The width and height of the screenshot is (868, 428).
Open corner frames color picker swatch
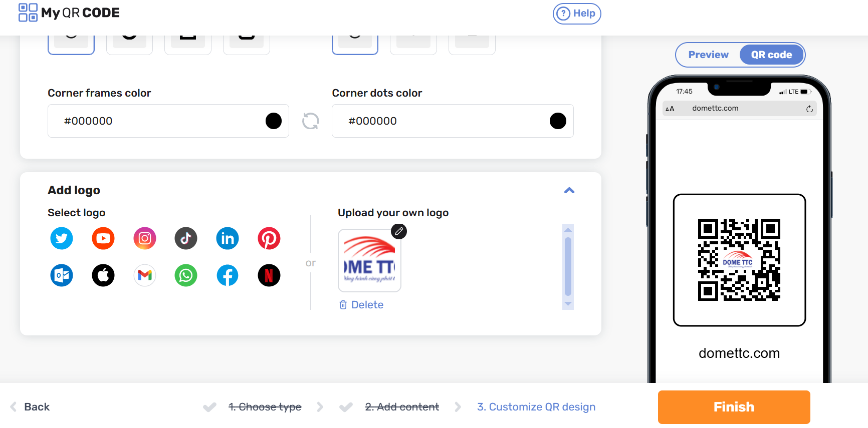(274, 121)
